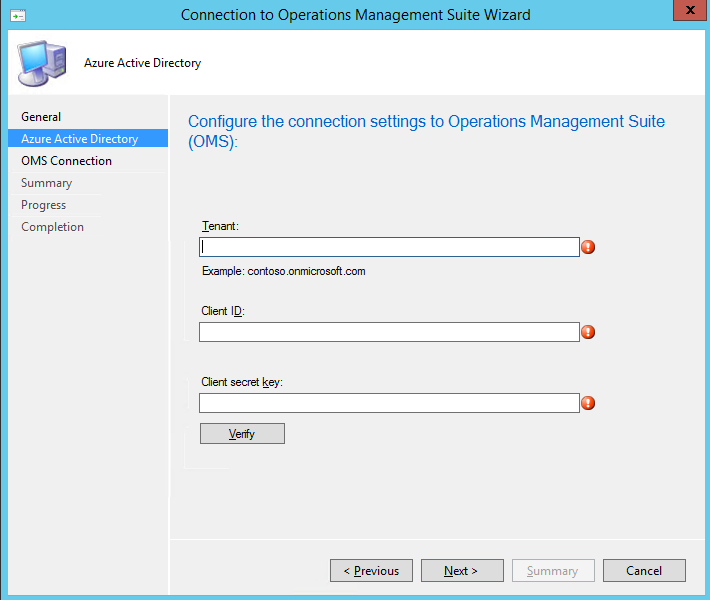The image size is (710, 600).
Task: Select the Azure Active Directory sidebar step
Action: pos(80,139)
